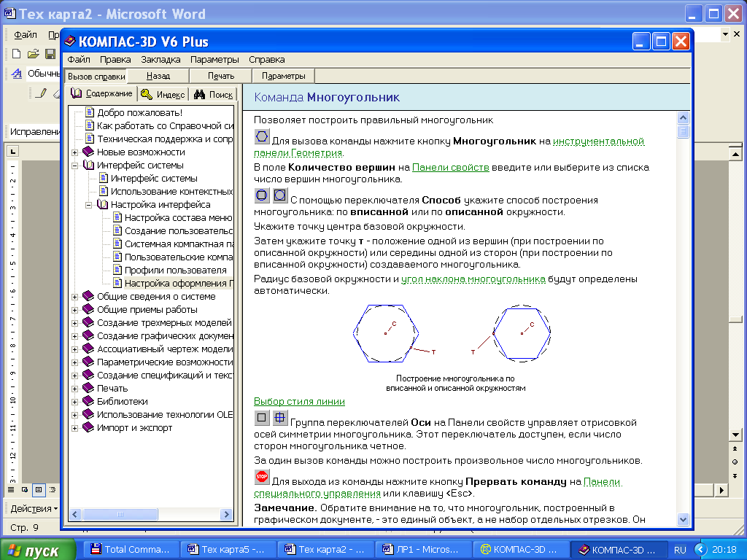Switch to the Содержание tab
747x560 pixels.
click(x=101, y=93)
